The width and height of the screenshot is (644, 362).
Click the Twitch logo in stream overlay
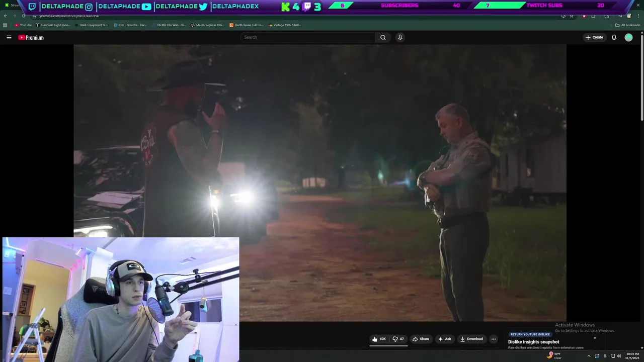coord(32,7)
